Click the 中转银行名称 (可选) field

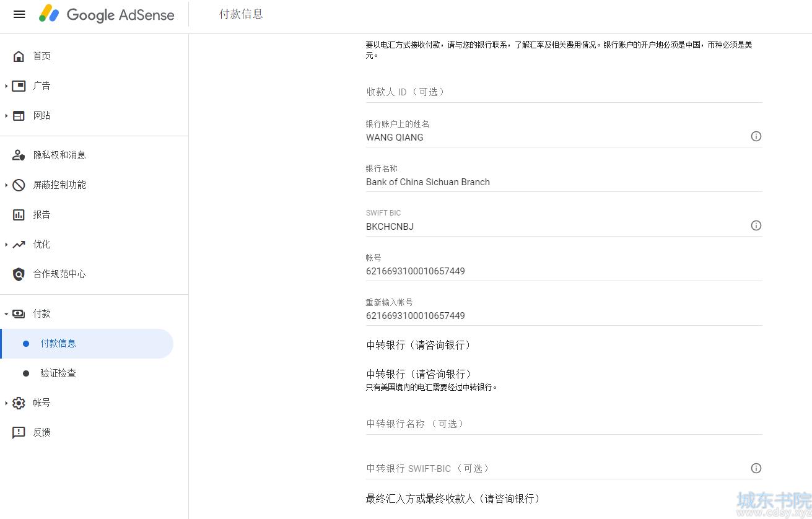pyautogui.click(x=564, y=424)
